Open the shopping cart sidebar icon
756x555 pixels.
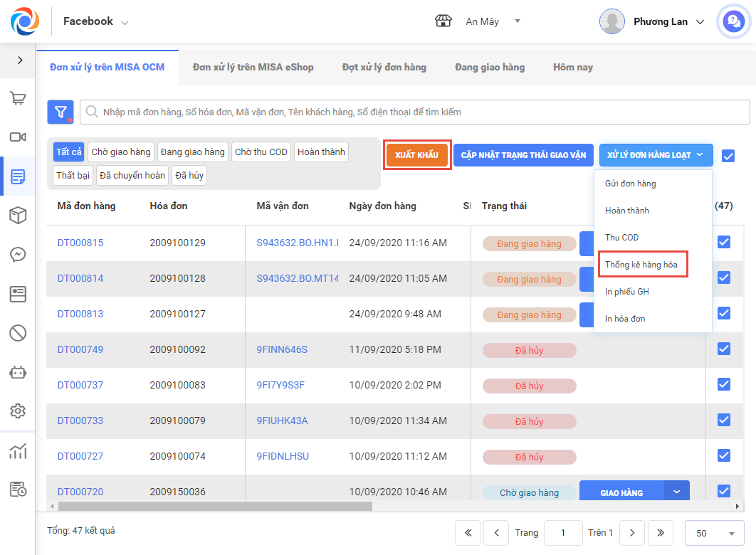click(18, 98)
